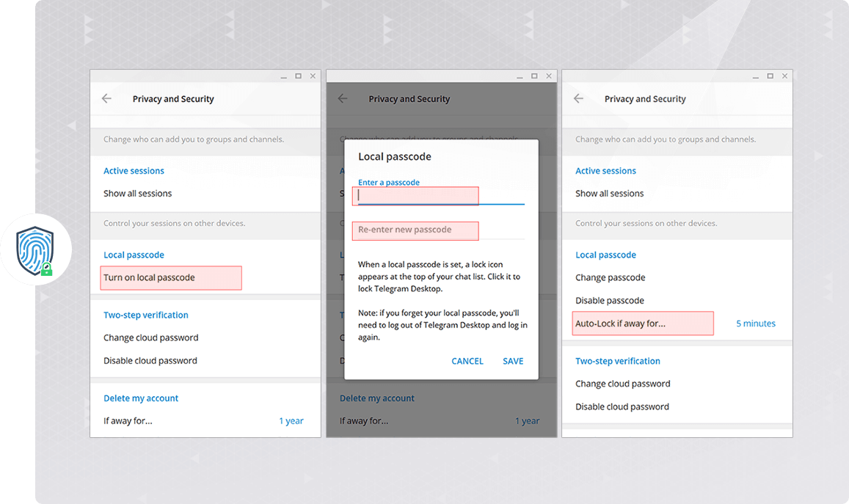Open Show all sessions in right window

pyautogui.click(x=609, y=194)
